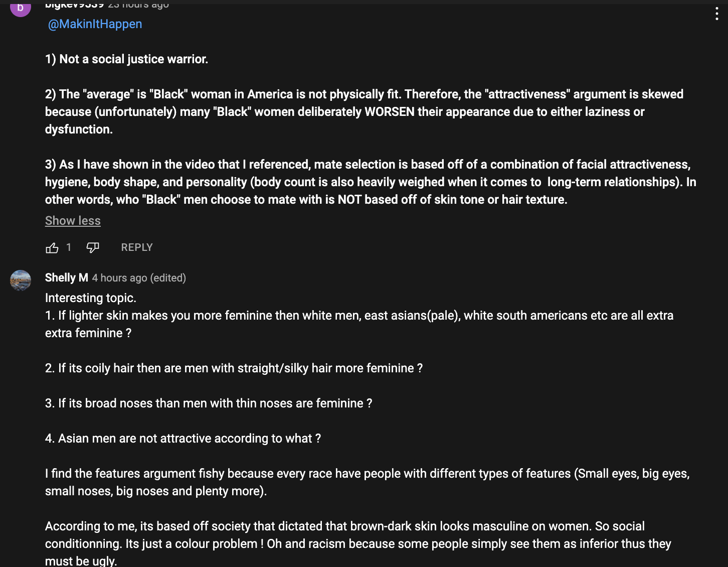Screen dimensions: 728x567
Task: Open Shelly M's channel name link
Action: [67, 277]
